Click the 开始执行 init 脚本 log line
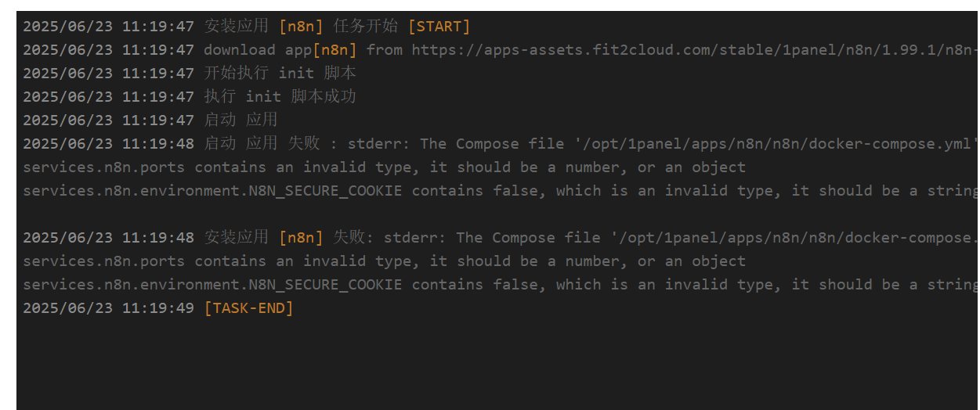980x410 pixels. tap(190, 74)
